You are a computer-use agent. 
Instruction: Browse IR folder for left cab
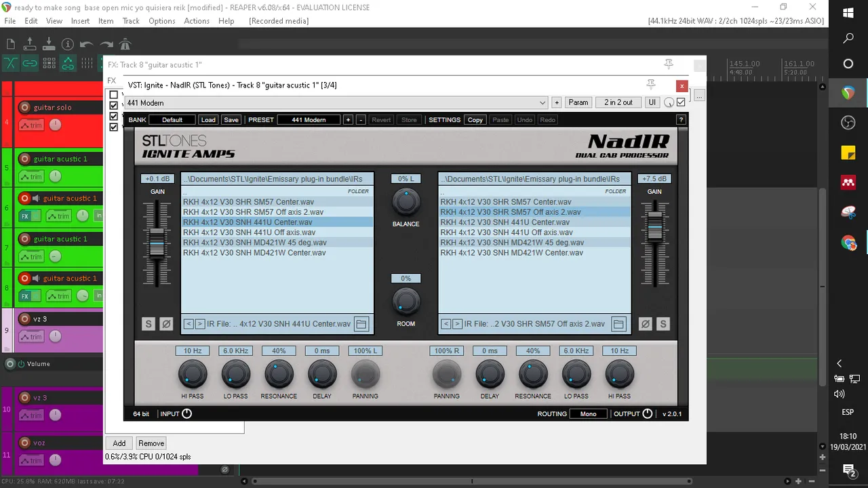[x=361, y=324]
